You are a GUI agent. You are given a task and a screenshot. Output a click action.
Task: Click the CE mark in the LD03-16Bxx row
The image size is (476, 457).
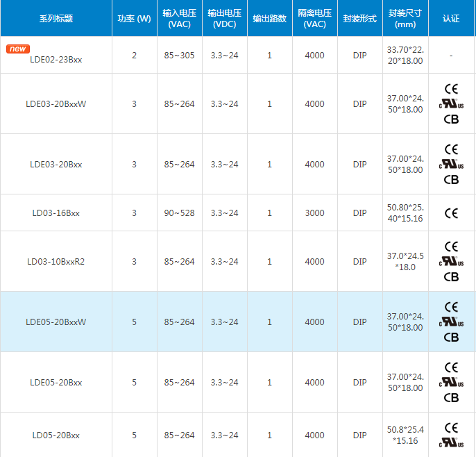pos(451,213)
